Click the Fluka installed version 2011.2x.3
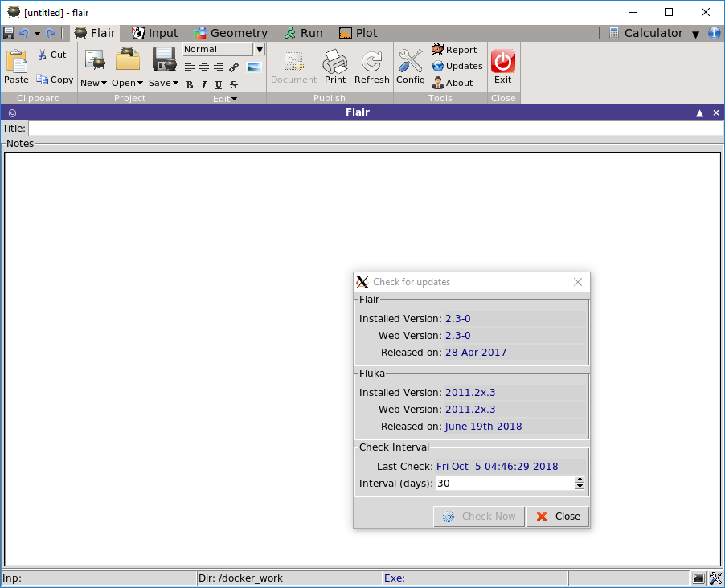Image resolution: width=725 pixels, height=588 pixels. pos(470,393)
